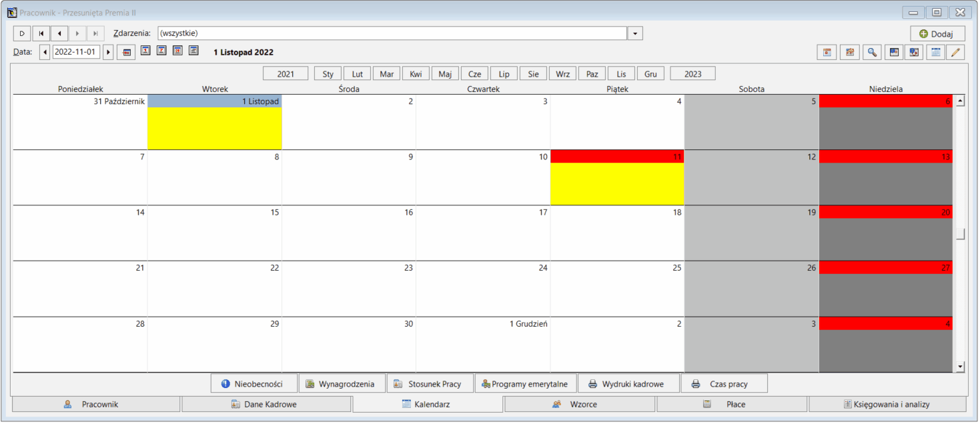Switch to the Płace tab
The height and width of the screenshot is (424, 980).
[x=732, y=404]
